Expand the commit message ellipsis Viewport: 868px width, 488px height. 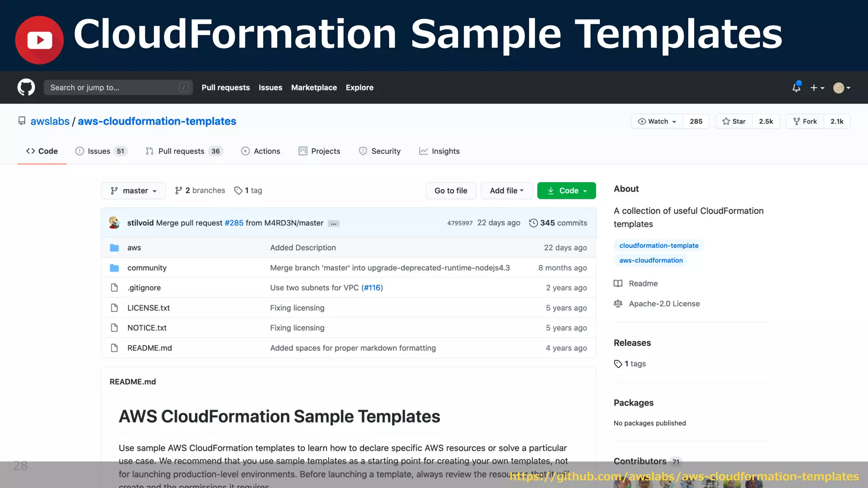click(334, 223)
